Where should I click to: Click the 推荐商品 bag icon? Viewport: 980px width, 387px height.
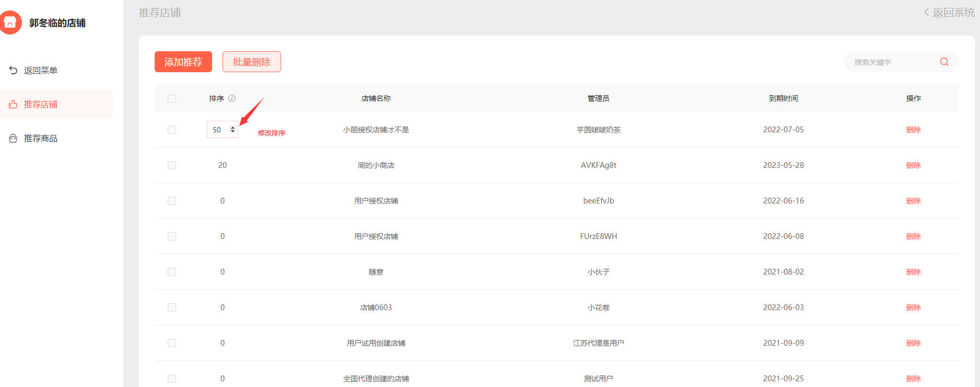click(13, 138)
